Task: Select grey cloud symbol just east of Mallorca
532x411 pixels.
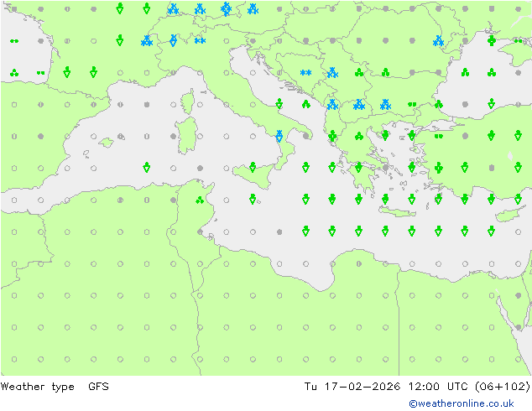Action: [x=121, y=137]
